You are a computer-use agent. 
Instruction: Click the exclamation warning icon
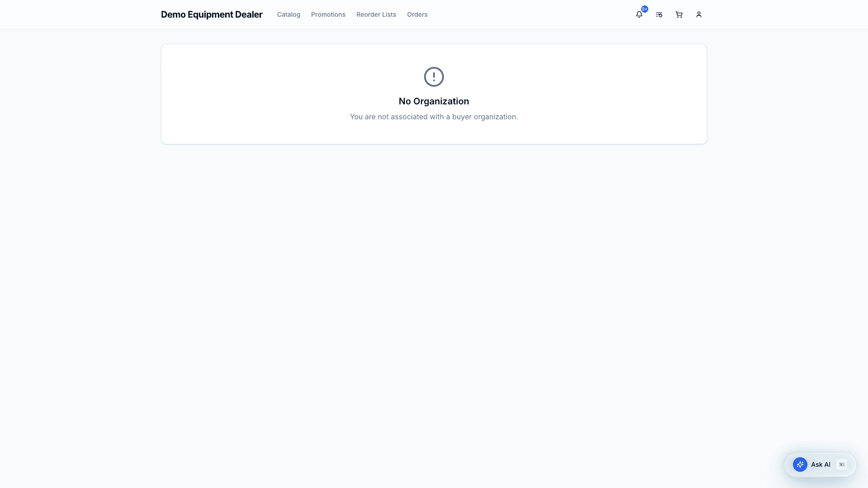click(434, 77)
